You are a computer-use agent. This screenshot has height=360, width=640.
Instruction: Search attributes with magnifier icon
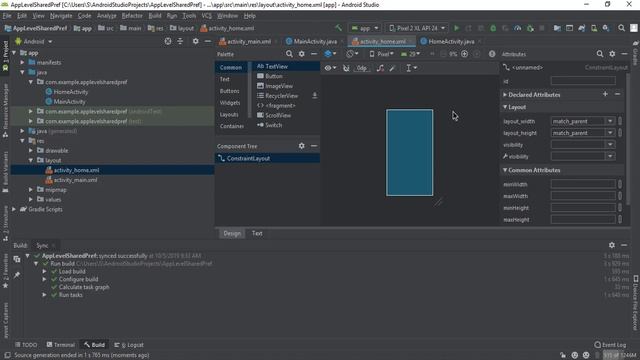pyautogui.click(x=600, y=54)
